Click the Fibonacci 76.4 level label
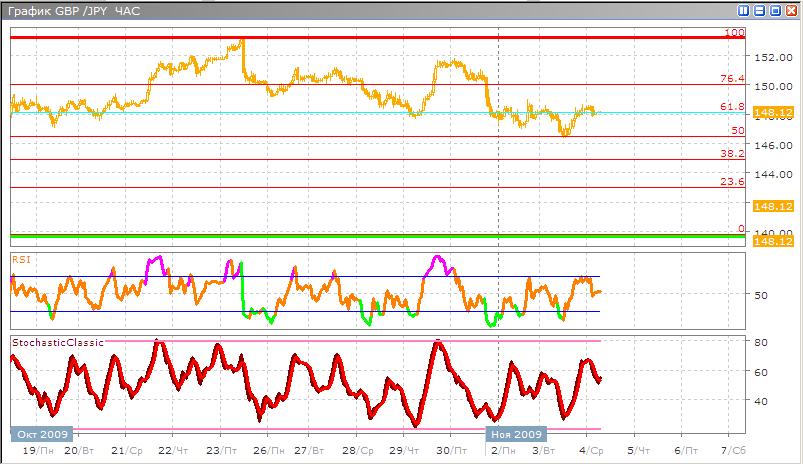This screenshot has width=803, height=464. click(733, 79)
